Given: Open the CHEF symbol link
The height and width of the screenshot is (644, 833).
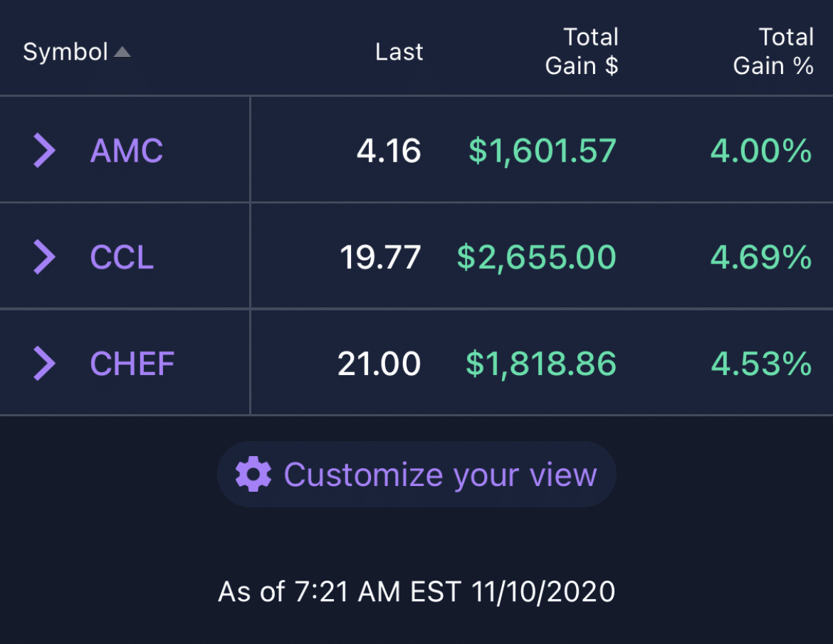Looking at the screenshot, I should point(132,364).
